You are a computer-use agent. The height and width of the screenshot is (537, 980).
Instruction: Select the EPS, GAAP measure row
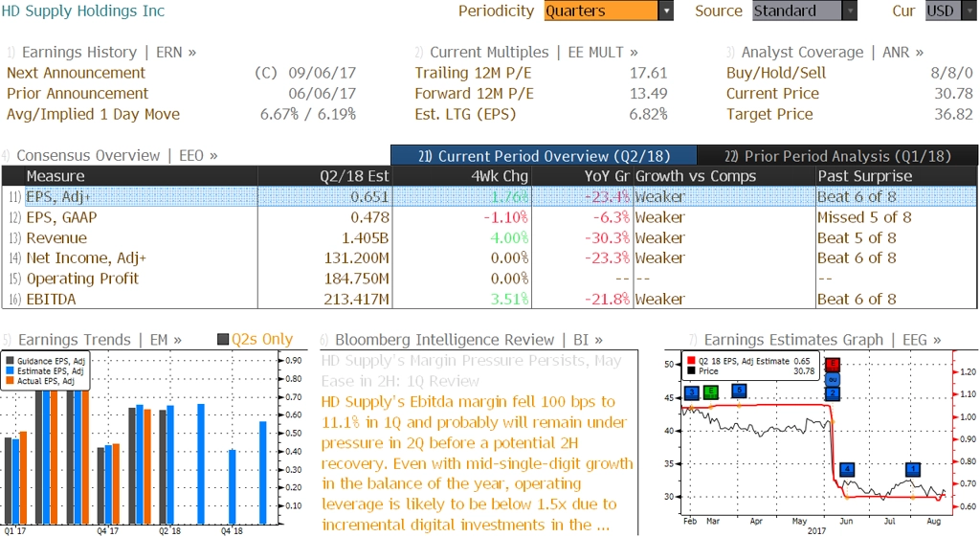[x=489, y=217]
